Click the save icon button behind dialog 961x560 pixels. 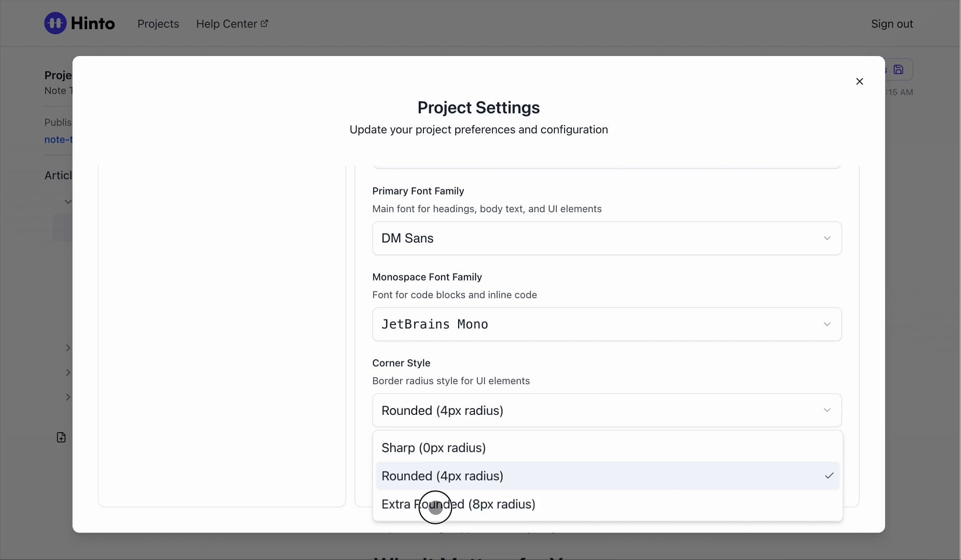point(899,69)
